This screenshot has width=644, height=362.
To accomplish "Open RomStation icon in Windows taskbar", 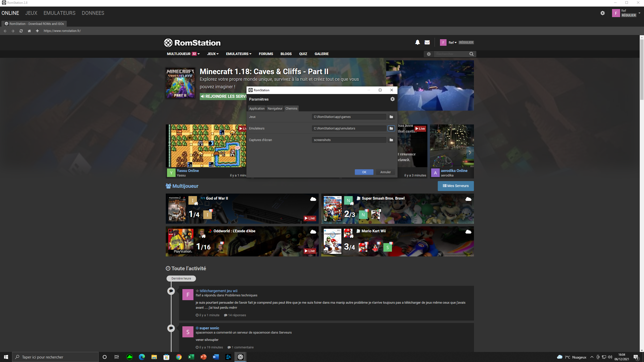I will pyautogui.click(x=240, y=357).
